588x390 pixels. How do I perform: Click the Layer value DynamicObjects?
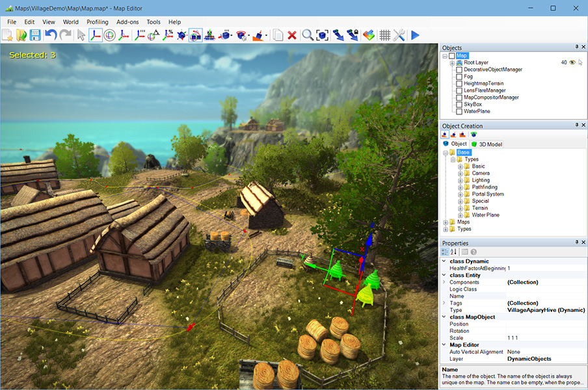point(529,359)
